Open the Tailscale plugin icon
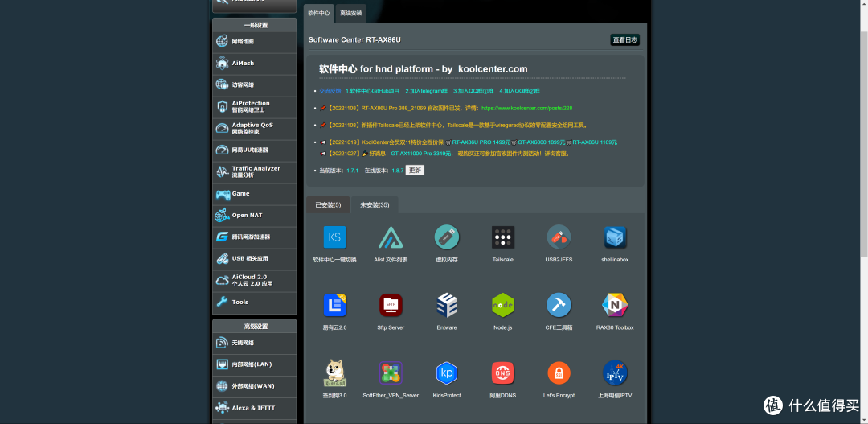Image resolution: width=868 pixels, height=424 pixels. (x=502, y=237)
